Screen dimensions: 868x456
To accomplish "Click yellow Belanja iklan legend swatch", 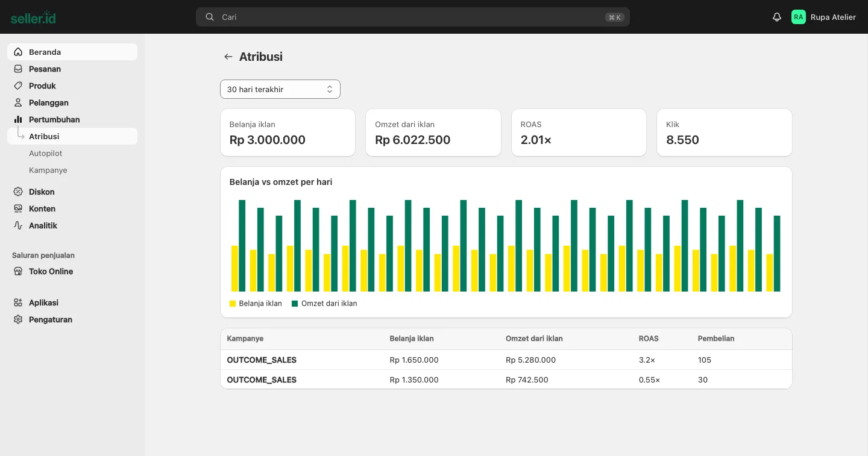I will (x=233, y=304).
